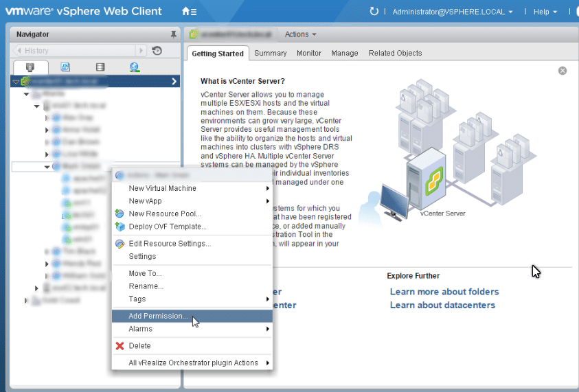Open New vApp submenu
Image resolution: width=579 pixels, height=392 pixels.
[192, 200]
